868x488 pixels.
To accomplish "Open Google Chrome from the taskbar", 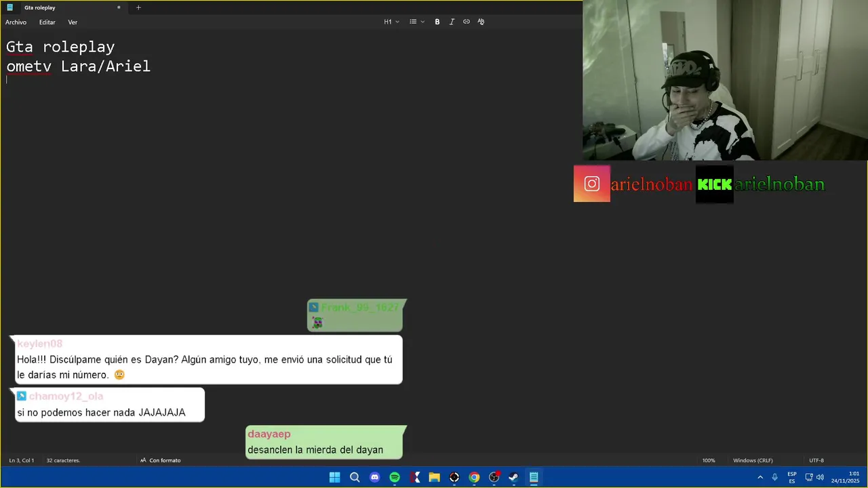I will [474, 477].
